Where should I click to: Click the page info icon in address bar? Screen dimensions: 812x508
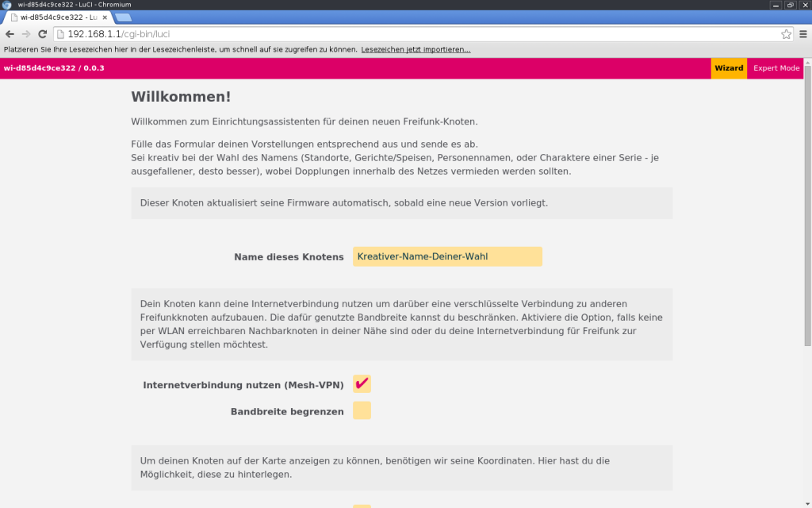tap(61, 34)
